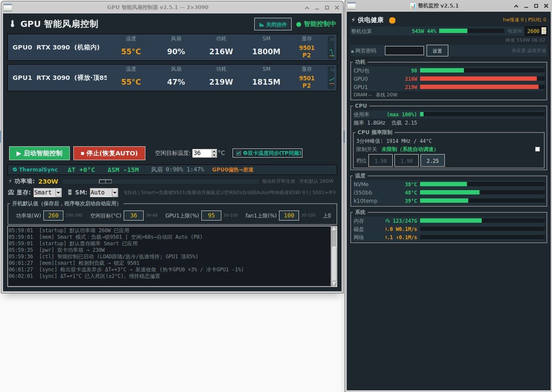
Task: Click the ThermalSync sync icon
Action: [15, 170]
